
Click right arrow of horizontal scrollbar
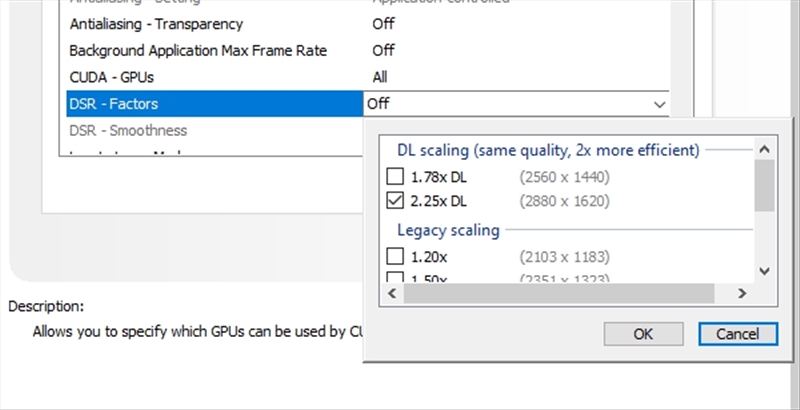pos(741,294)
